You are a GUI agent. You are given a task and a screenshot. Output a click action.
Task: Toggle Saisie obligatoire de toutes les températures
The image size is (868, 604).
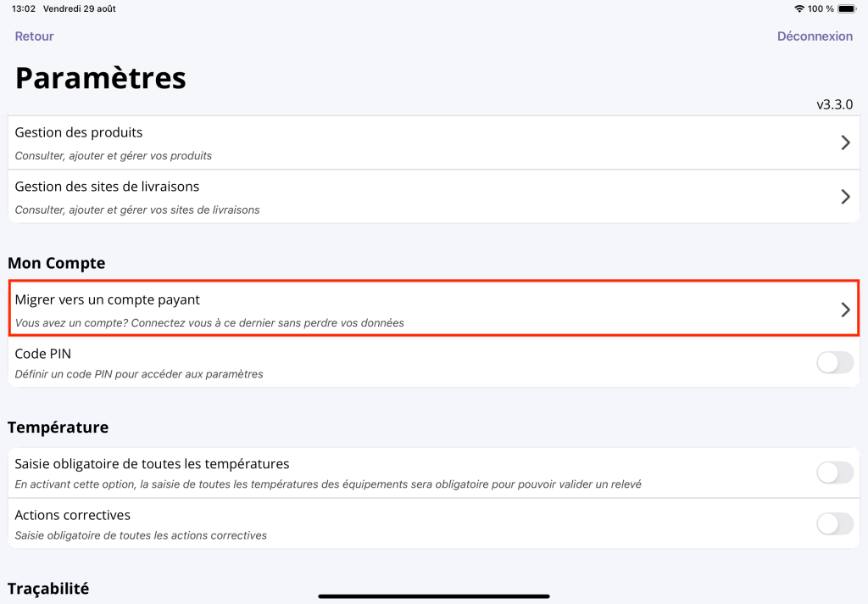coord(834,473)
